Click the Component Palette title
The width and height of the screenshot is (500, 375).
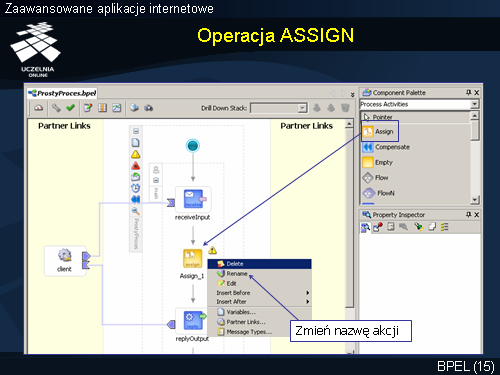[x=399, y=93]
